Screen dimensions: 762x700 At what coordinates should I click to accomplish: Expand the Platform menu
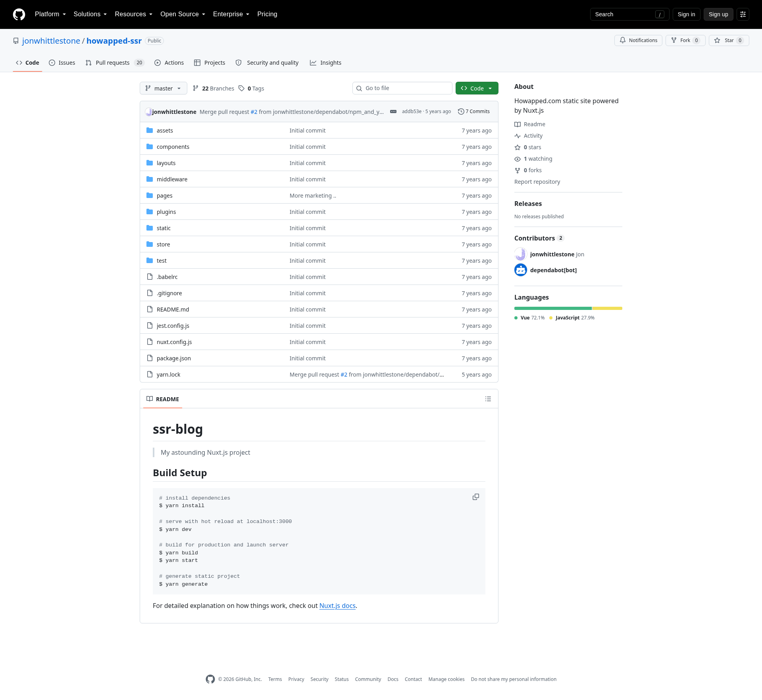(x=50, y=14)
